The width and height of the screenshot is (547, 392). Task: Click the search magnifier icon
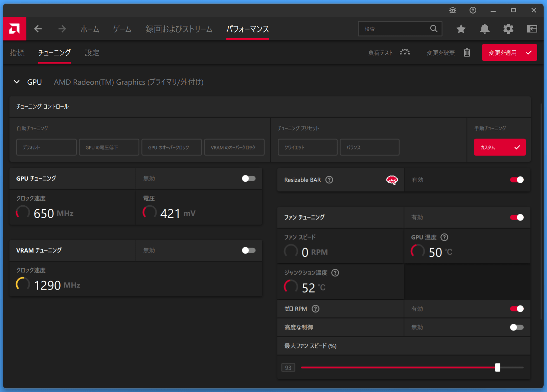(434, 29)
